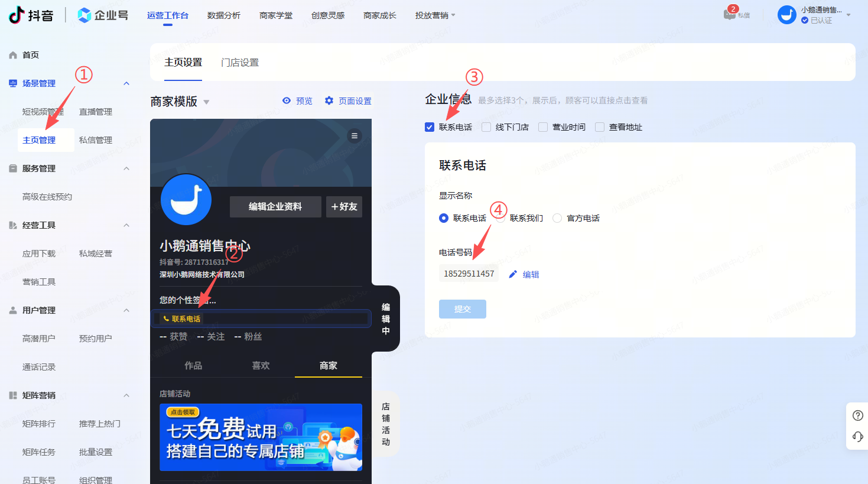Viewport: 868px width, 484px height.
Task: Enable the 线下门店 checkbox
Action: [x=486, y=126]
